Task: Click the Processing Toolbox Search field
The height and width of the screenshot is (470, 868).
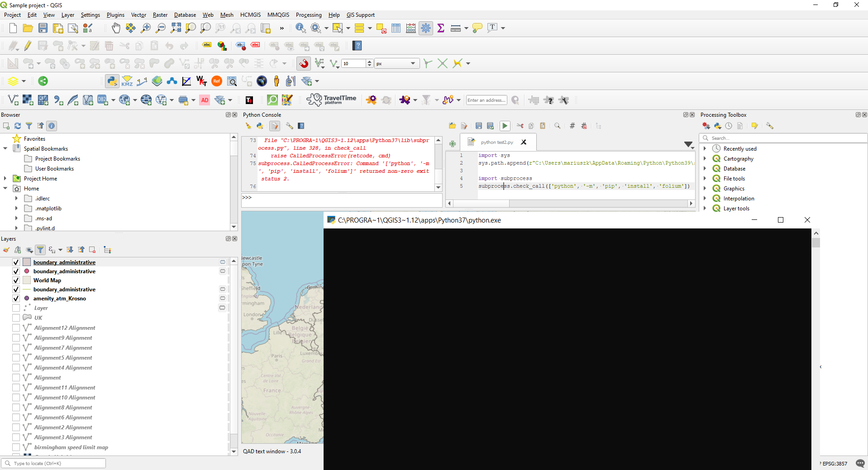Action: [783, 138]
